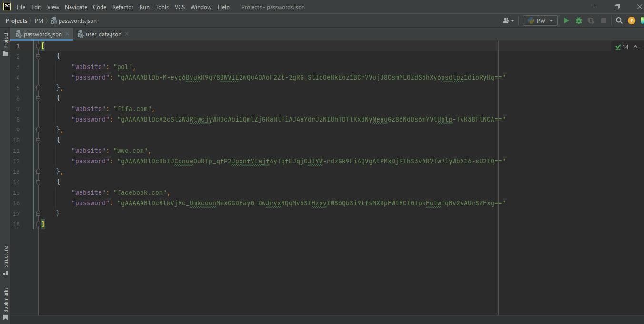644x324 pixels.
Task: Open the Refactor menu
Action: [x=122, y=7]
